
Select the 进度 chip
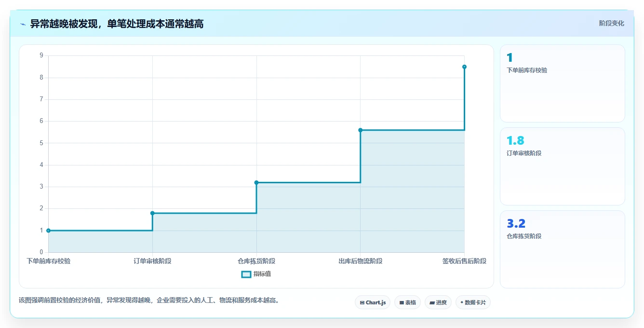(438, 302)
